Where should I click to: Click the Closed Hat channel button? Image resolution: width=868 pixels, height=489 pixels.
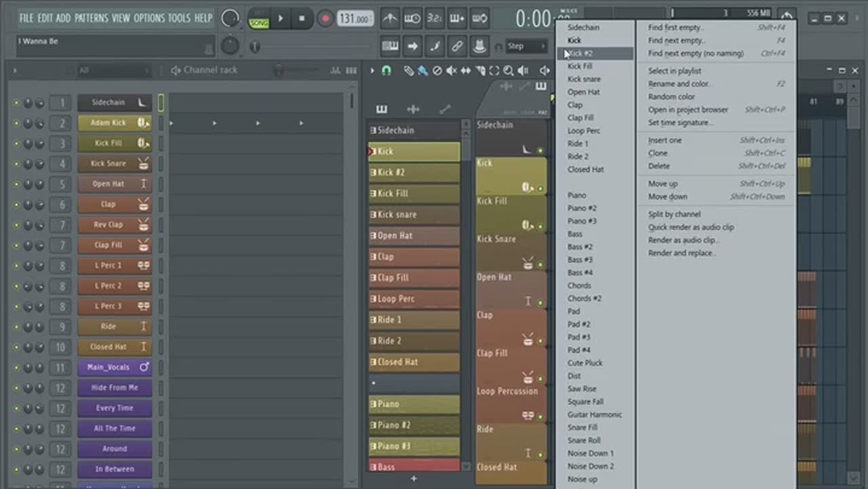tap(108, 347)
